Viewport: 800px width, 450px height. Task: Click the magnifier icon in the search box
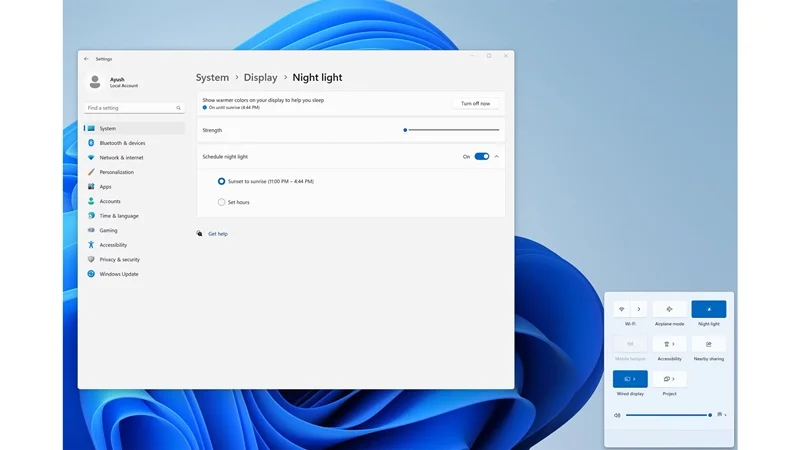pyautogui.click(x=179, y=108)
